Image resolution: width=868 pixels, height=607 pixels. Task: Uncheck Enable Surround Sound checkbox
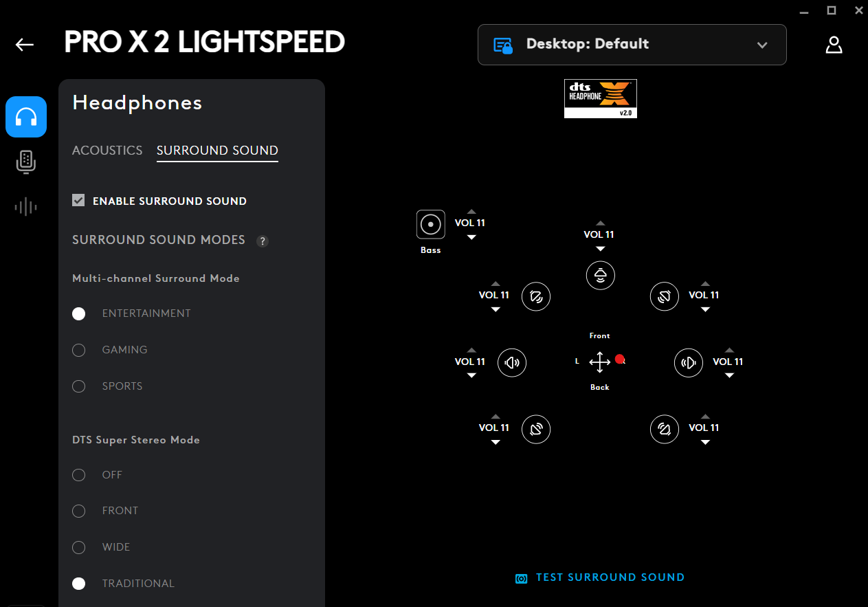tap(79, 201)
